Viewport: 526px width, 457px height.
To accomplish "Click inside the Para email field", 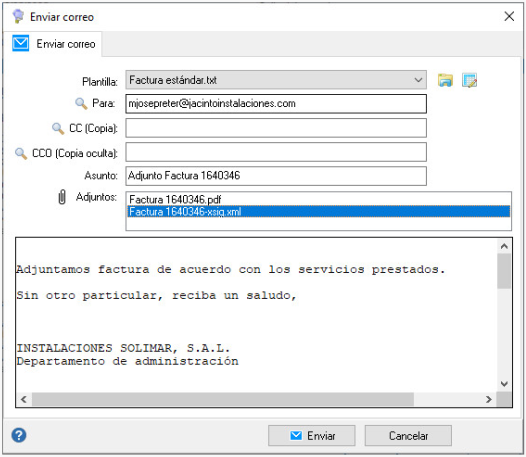I will coord(276,104).
